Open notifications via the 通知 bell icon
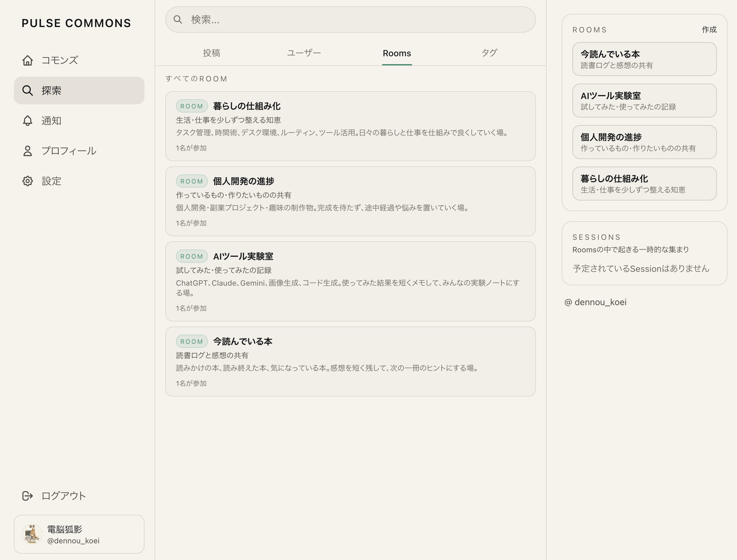This screenshot has height=560, width=737. click(27, 121)
